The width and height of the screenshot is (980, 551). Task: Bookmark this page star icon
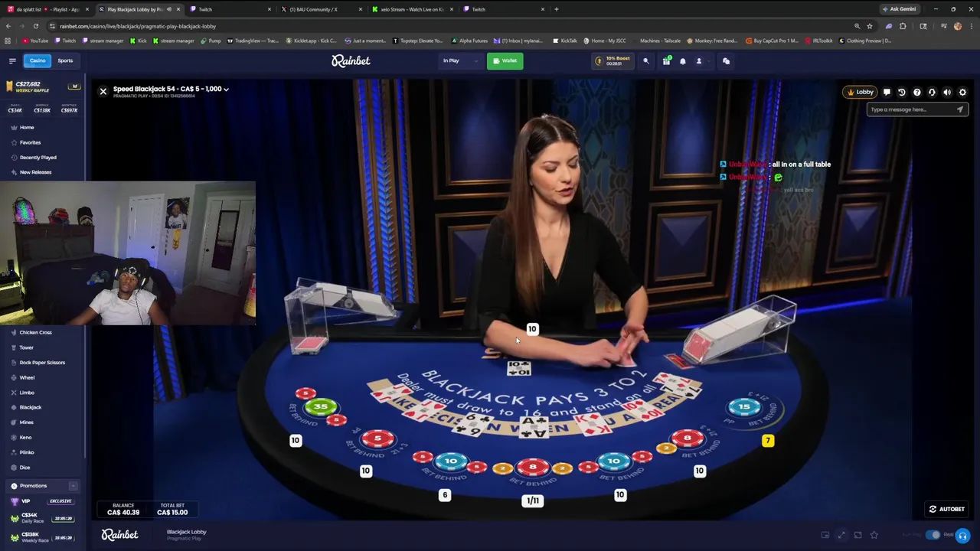(x=870, y=26)
